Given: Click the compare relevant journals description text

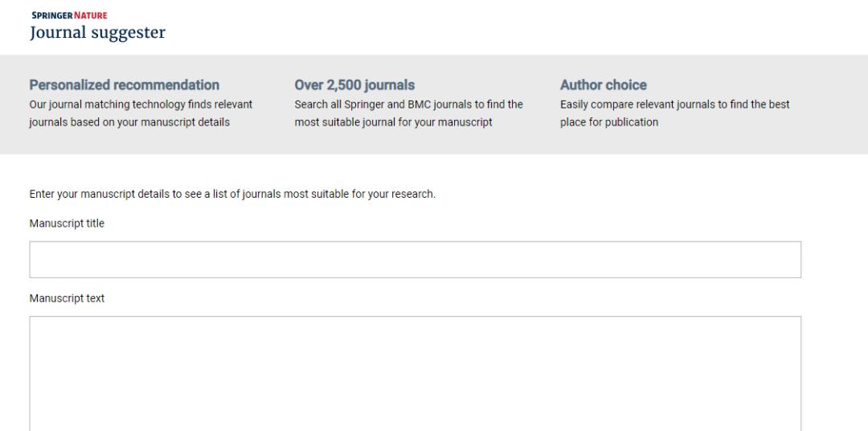Looking at the screenshot, I should tap(674, 105).
